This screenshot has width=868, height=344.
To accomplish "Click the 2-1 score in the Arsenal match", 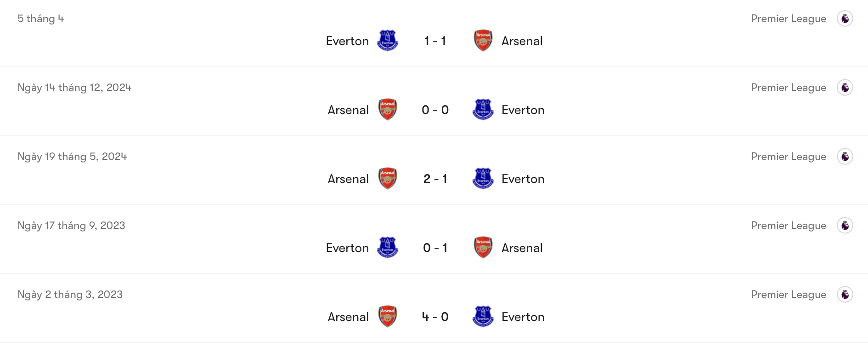I will [435, 178].
